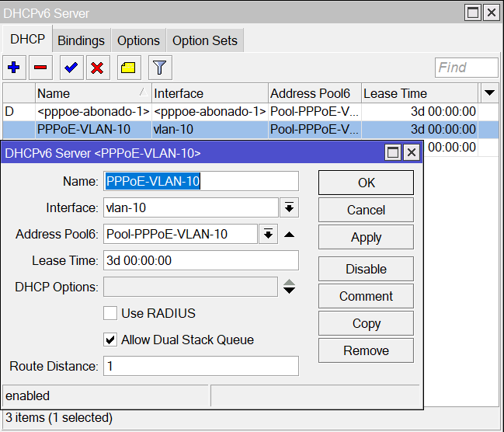This screenshot has height=432, width=504.
Task: Click the Apply button
Action: point(366,238)
